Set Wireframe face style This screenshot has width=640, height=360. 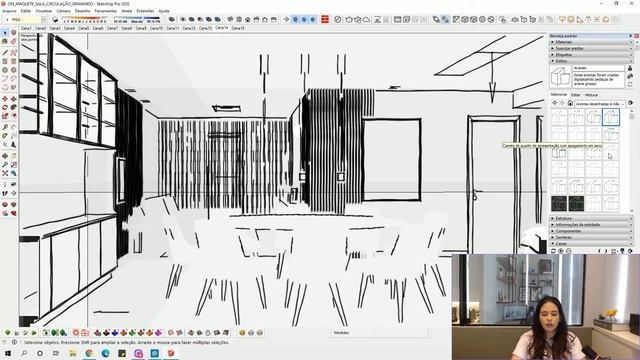[456, 19]
